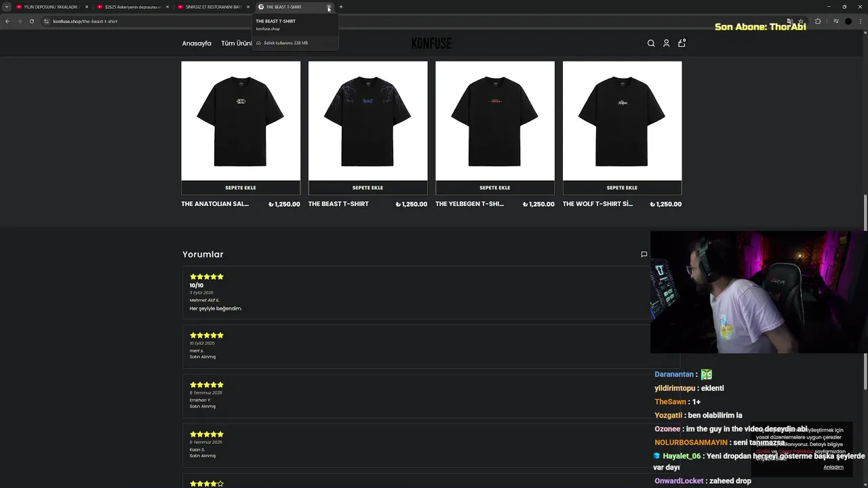Close the YILIN DEPOSUNU YAKALADIK tab
Viewport: 868px width, 488px height.
(87, 7)
